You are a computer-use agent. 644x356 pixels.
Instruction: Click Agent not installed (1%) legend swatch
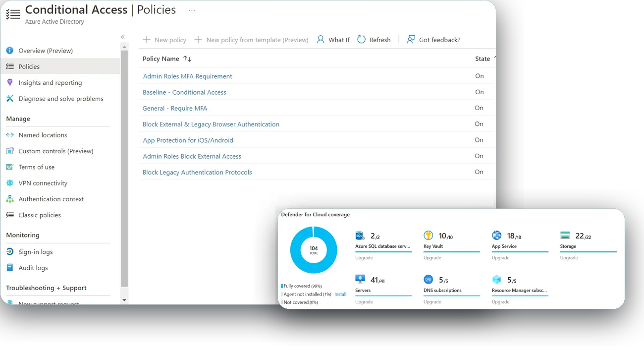click(282, 294)
